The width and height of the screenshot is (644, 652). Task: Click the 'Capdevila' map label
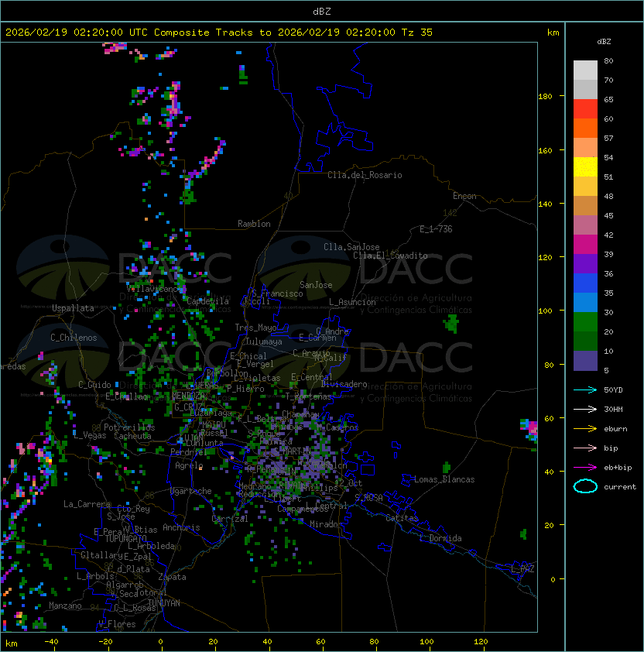click(207, 301)
